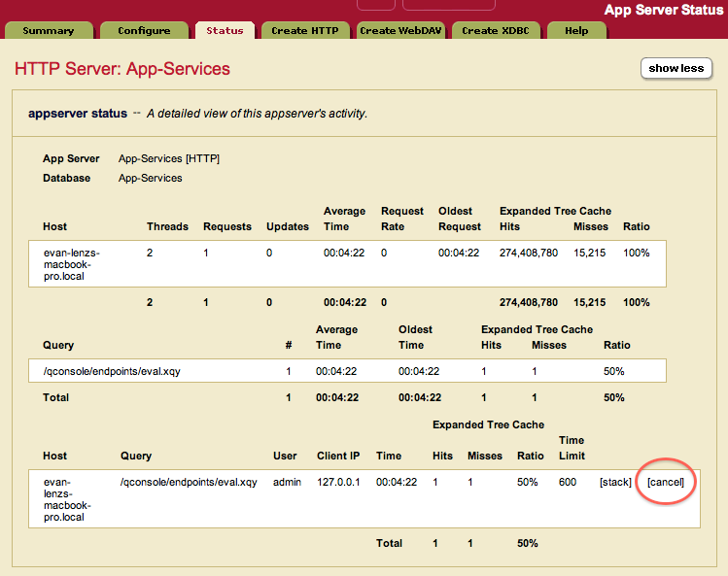Click the Threads column header
This screenshot has height=576, width=728.
pos(167,226)
